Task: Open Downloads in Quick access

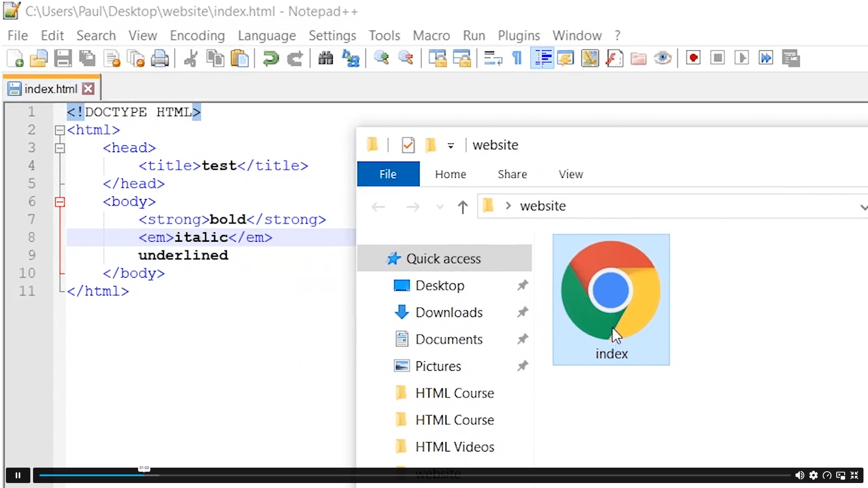Action: pyautogui.click(x=449, y=312)
